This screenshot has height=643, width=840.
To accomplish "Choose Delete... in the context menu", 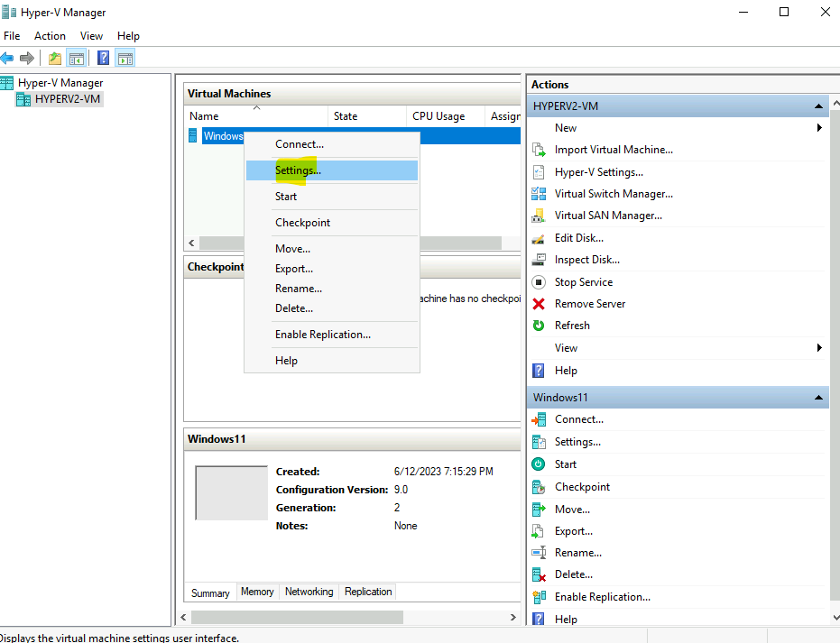I will tap(332, 308).
